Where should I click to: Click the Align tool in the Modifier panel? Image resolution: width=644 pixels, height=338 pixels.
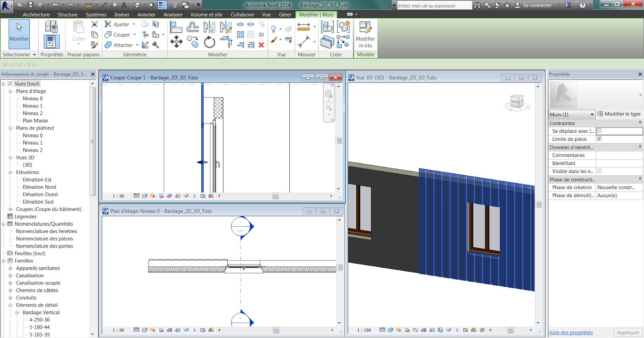[x=176, y=28]
